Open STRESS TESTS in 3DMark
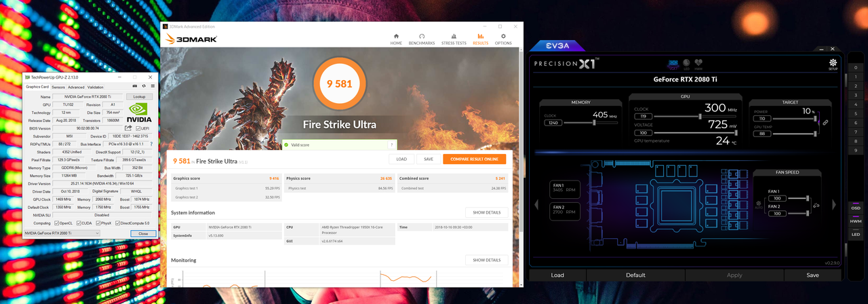868x304 pixels. click(x=454, y=39)
